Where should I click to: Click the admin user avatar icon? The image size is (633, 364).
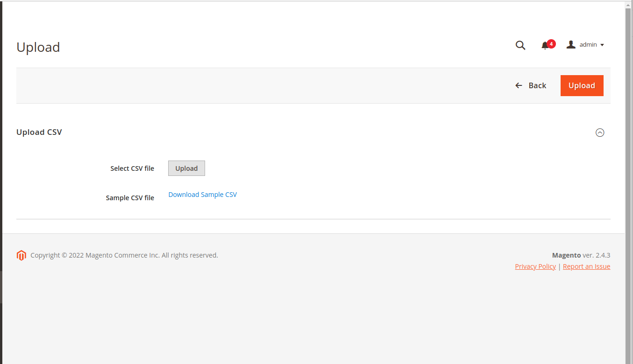pos(570,45)
